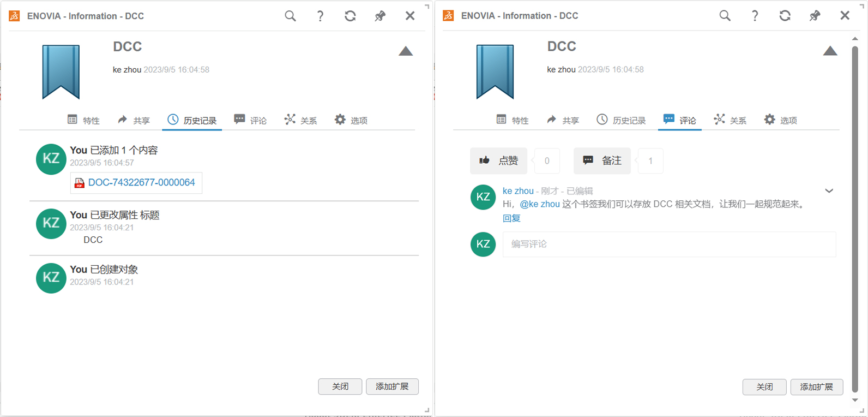
Task: Click KZ avatar next to '已创建对象'
Action: 51,278
